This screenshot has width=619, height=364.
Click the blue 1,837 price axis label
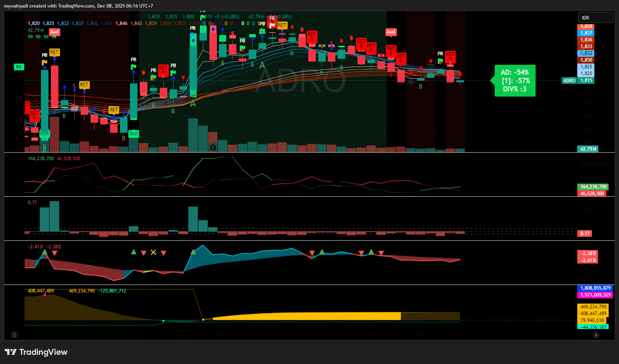tap(586, 33)
